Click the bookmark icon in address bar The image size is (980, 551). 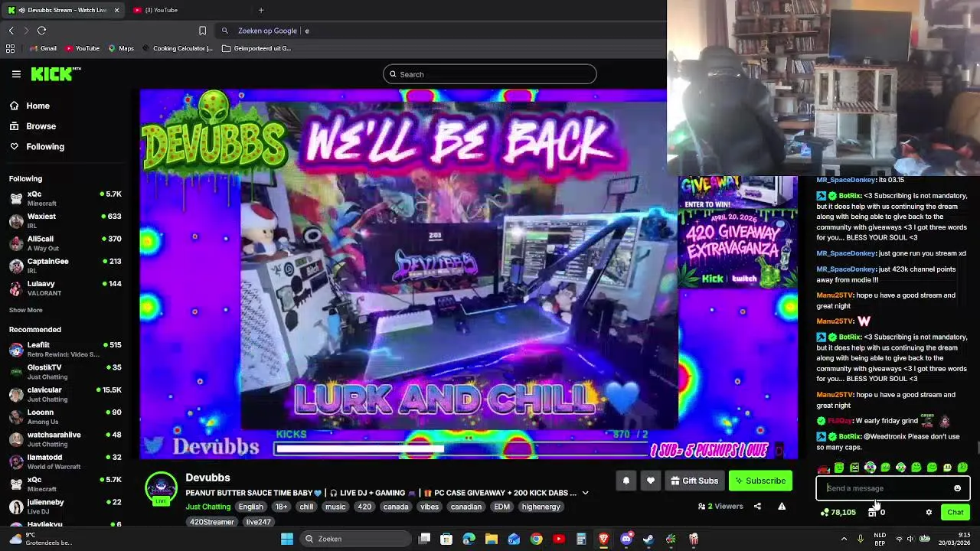tap(202, 31)
